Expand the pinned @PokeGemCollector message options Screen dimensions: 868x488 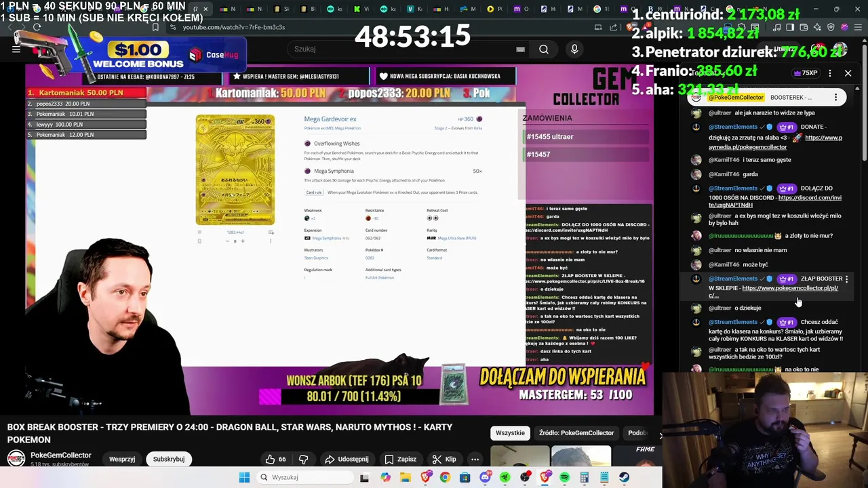point(835,98)
